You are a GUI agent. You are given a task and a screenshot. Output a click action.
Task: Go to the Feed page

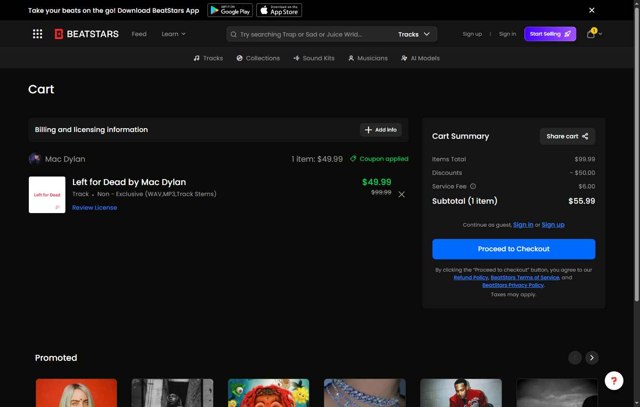click(139, 34)
